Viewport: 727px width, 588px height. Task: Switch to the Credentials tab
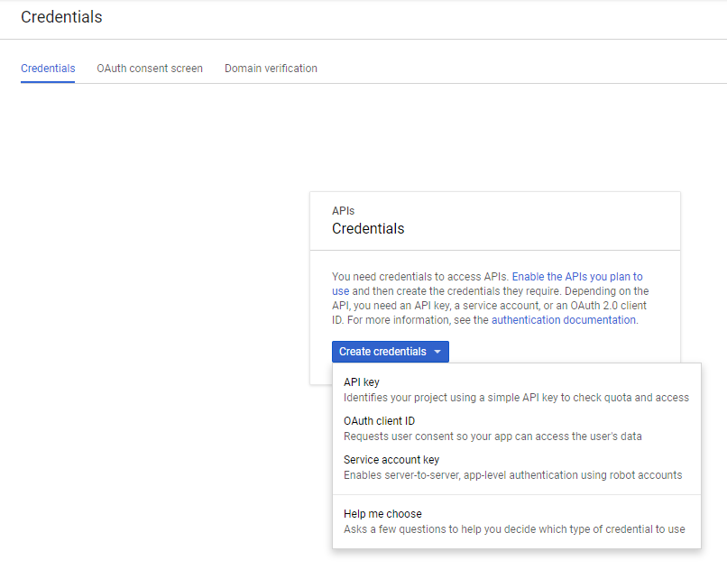point(48,69)
